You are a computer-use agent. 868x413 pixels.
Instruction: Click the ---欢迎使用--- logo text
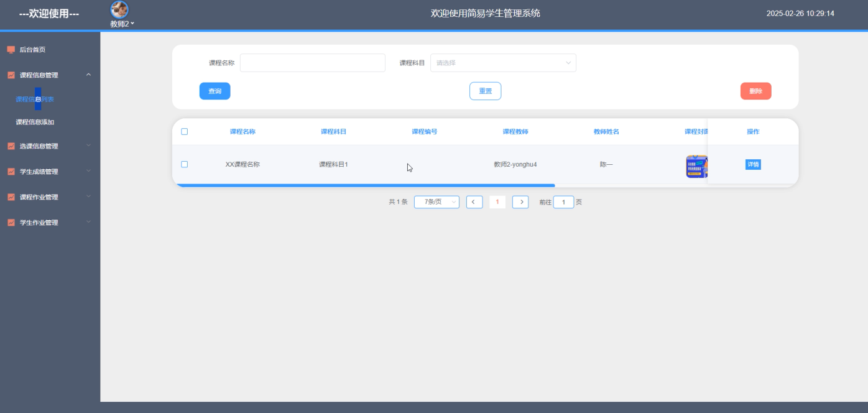point(49,14)
